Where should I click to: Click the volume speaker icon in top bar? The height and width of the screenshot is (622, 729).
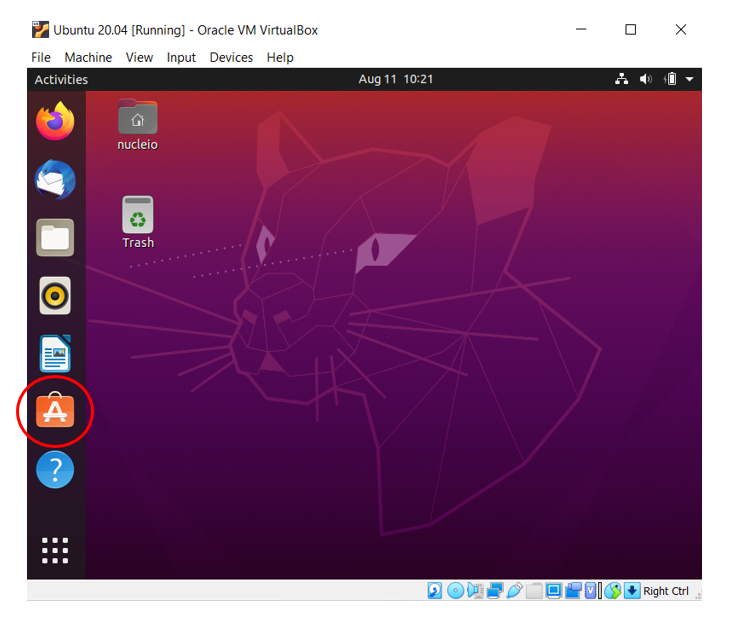[x=646, y=79]
